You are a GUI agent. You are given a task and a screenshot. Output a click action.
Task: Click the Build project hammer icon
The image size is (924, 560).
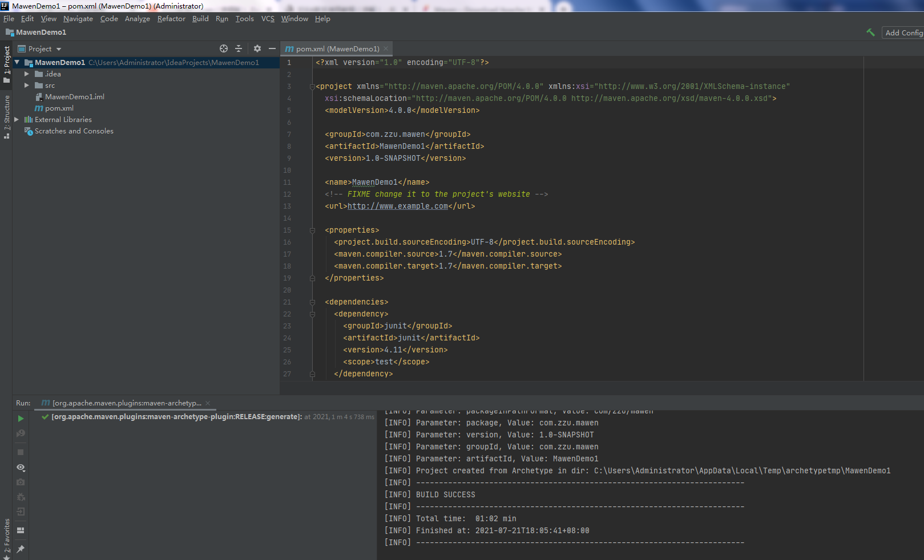point(870,33)
